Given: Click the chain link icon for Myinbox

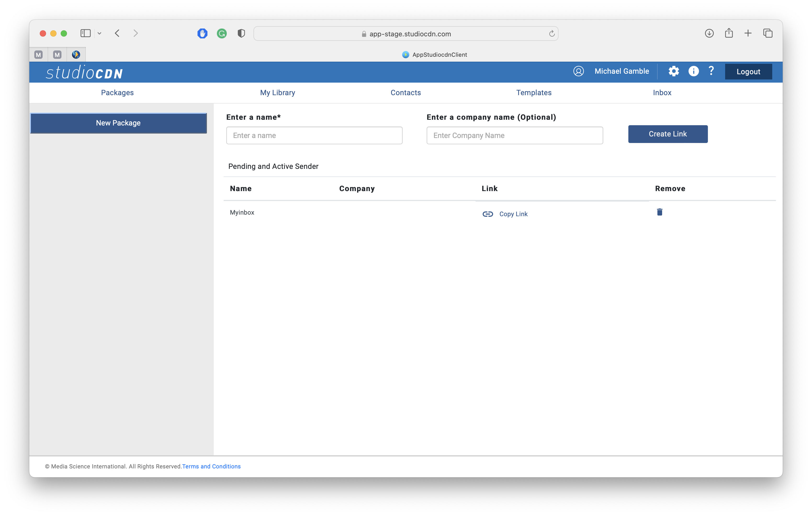Looking at the screenshot, I should pos(488,214).
